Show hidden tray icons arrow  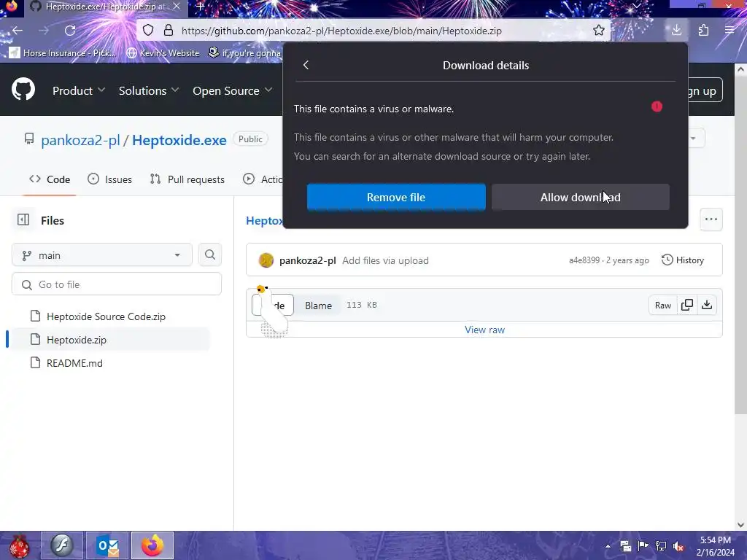point(608,546)
